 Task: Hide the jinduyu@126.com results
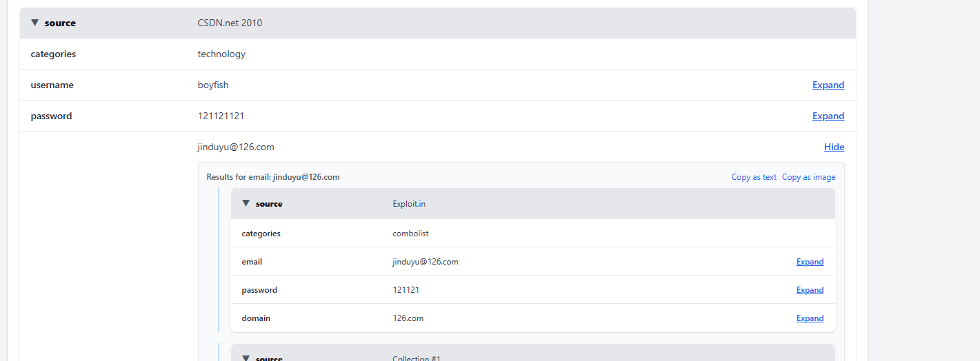coord(834,147)
